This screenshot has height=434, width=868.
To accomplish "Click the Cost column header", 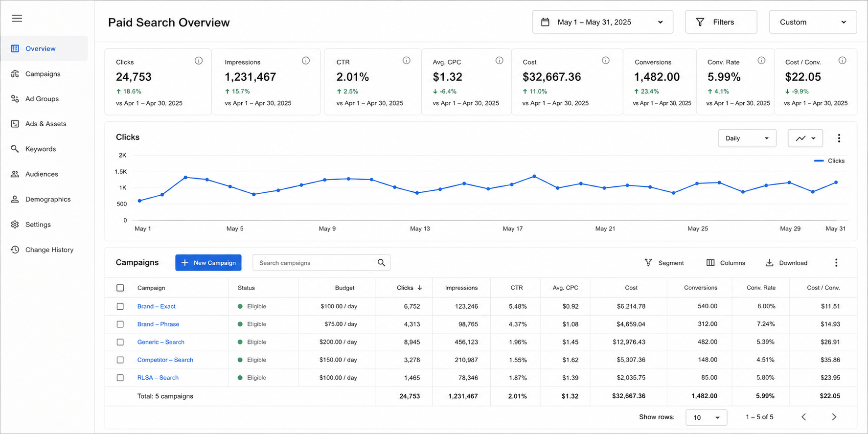I will tap(631, 288).
